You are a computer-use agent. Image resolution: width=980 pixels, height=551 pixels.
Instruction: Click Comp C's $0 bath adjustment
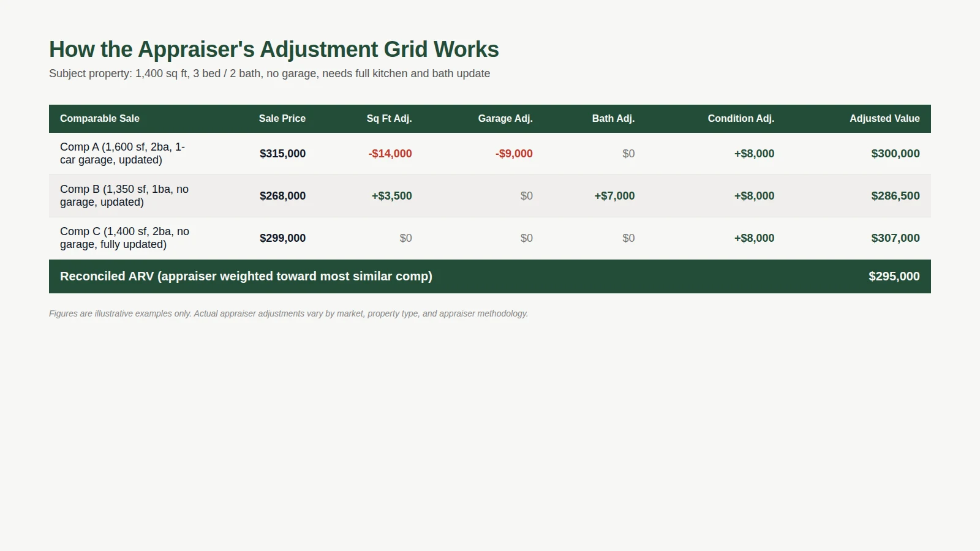tap(628, 238)
